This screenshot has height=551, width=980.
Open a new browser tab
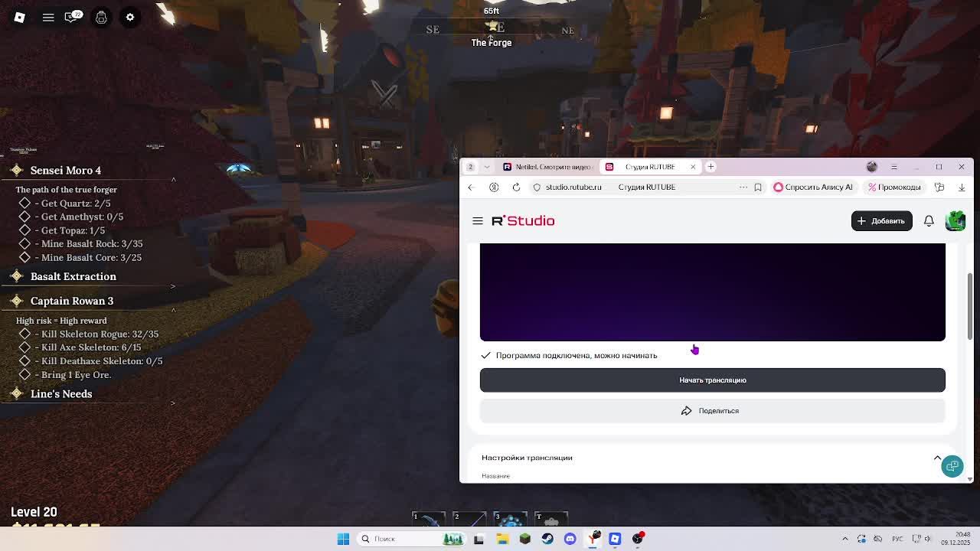tap(710, 167)
